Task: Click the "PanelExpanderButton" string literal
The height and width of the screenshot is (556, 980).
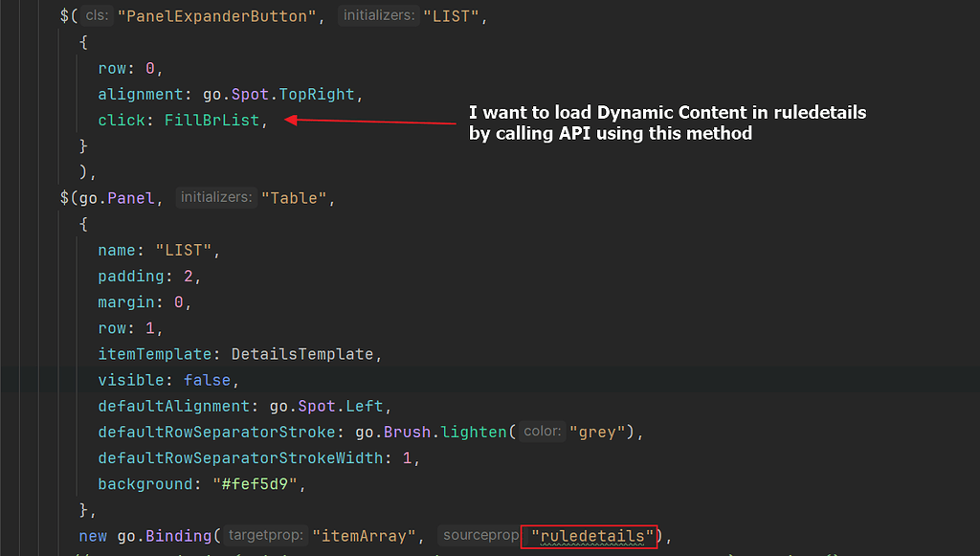Action: click(215, 15)
